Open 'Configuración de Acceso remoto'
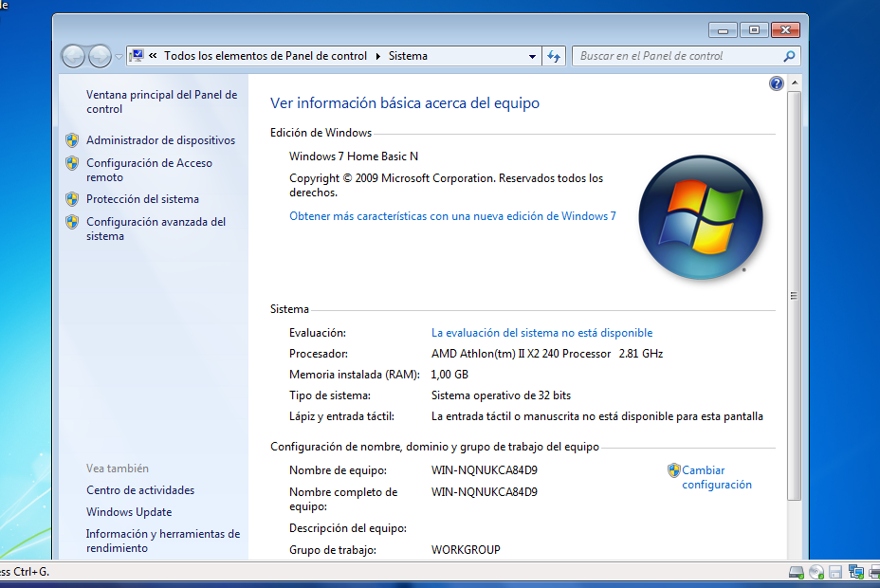The image size is (880, 588). point(149,170)
